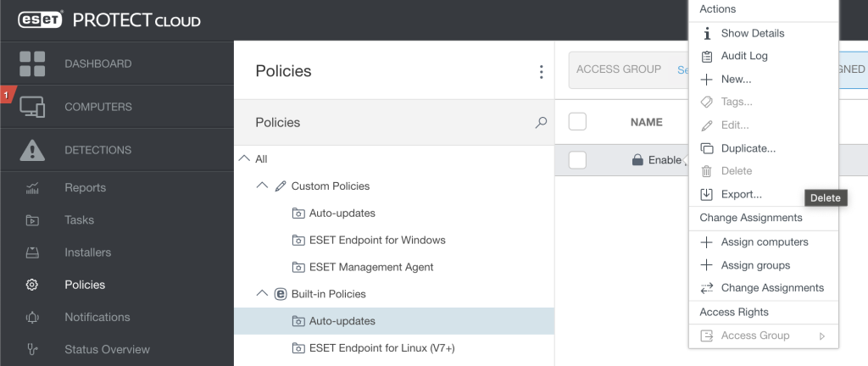Click the Dashboard grid icon in sidebar
This screenshot has height=366, width=868.
pyautogui.click(x=32, y=64)
